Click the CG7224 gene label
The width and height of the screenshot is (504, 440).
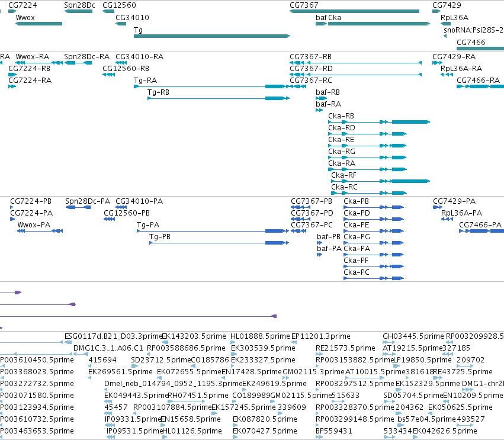pyautogui.click(x=23, y=5)
